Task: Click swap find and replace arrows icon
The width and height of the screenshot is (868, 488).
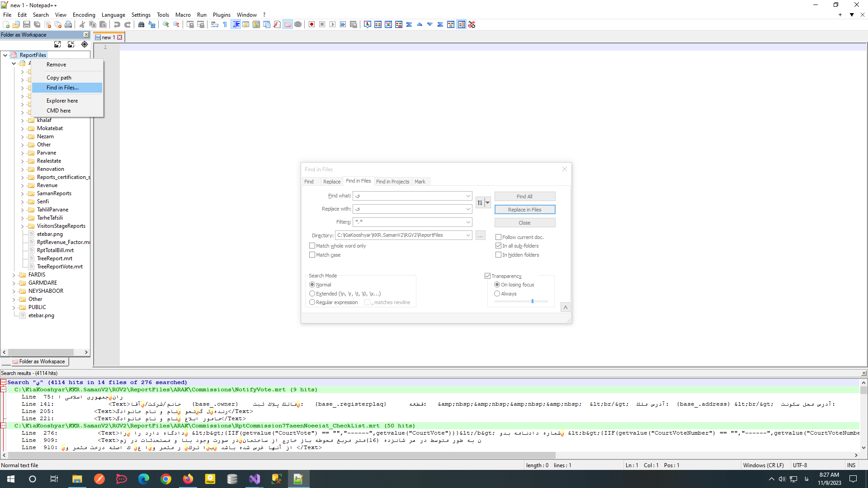Action: point(480,202)
